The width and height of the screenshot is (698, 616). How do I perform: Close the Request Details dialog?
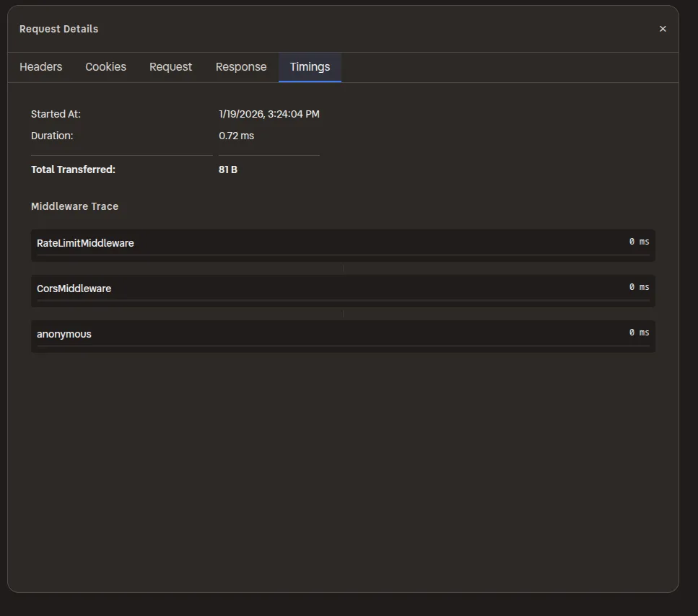(663, 29)
